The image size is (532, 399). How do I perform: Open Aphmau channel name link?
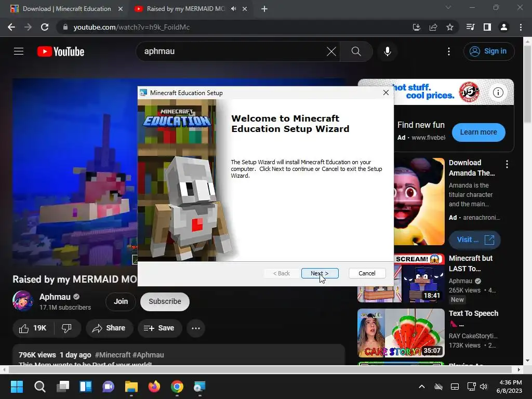pyautogui.click(x=55, y=297)
